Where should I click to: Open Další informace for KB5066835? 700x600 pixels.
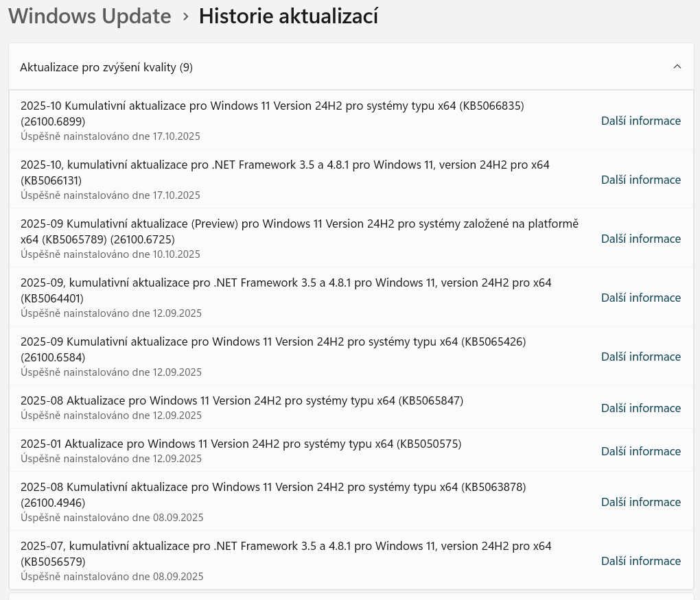coord(640,121)
